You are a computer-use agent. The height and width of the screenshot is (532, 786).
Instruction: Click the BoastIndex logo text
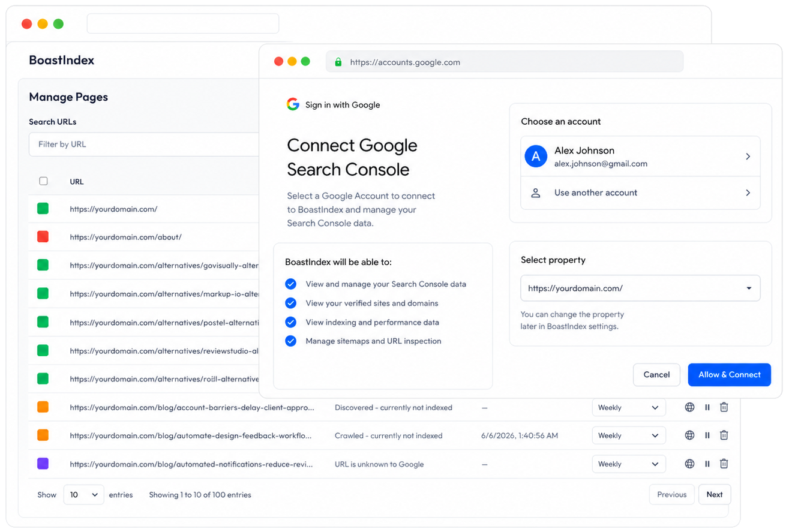[61, 60]
